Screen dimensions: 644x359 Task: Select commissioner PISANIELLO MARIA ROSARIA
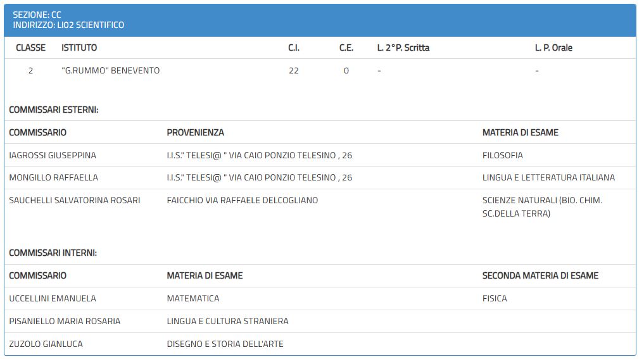(65, 321)
